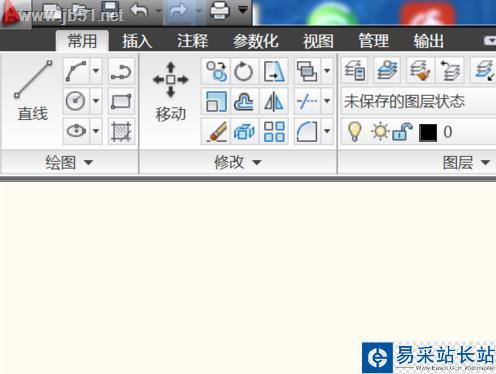Toggle layer 0 freeze sun icon
The width and height of the screenshot is (496, 374).
pos(380,132)
